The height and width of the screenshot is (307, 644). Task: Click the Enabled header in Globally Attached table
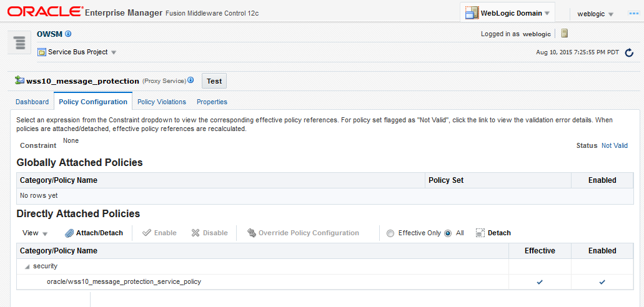point(602,180)
